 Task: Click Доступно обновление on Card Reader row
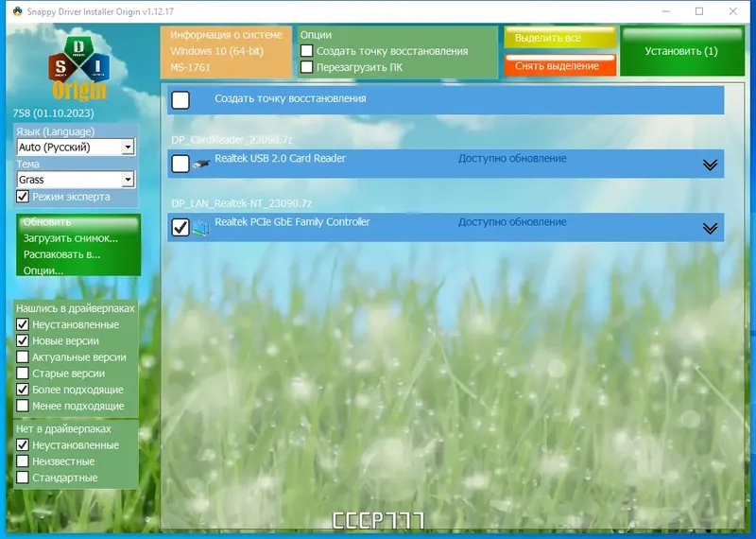(512, 158)
